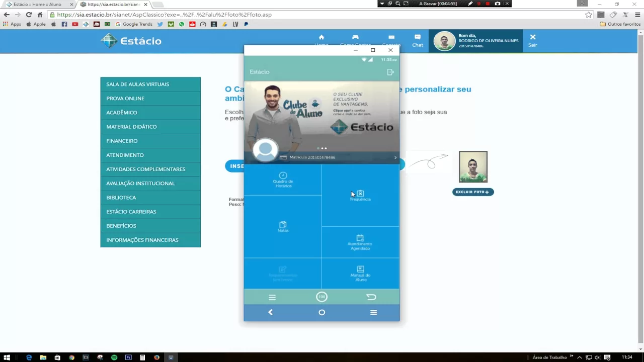Screen dimensions: 644x362
Task: Open the PayPal bookmark
Action: (246, 24)
